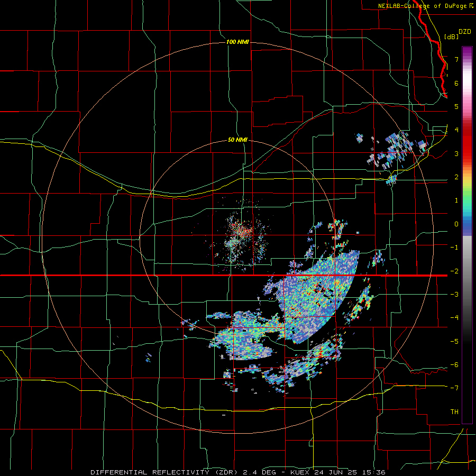Click the 0 dB scale value
This screenshot has height=476, width=476.
[x=456, y=224]
